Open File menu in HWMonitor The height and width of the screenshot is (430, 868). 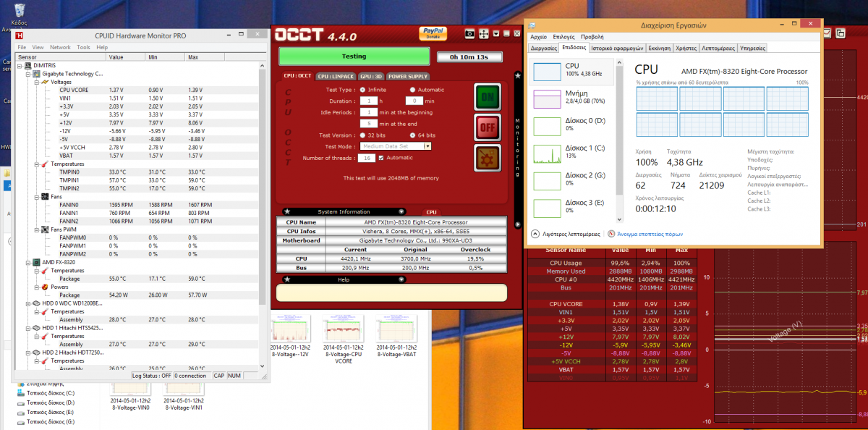22,47
